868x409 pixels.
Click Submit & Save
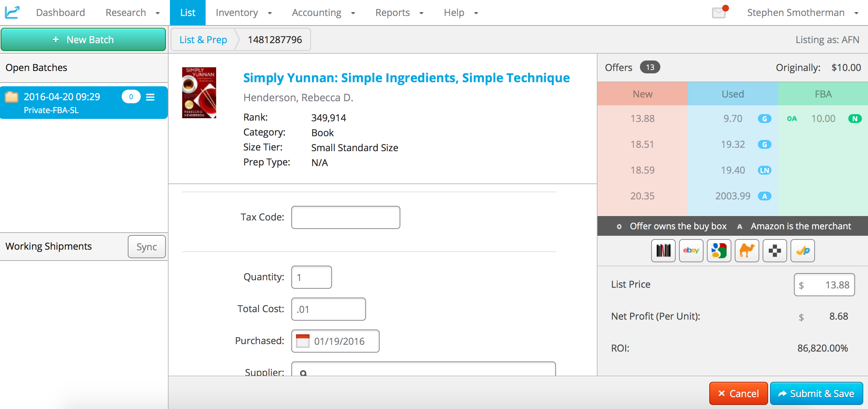click(816, 393)
